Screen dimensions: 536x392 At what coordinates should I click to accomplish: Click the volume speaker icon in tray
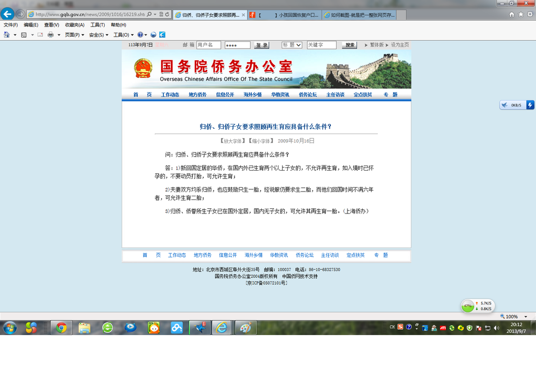[x=496, y=328]
